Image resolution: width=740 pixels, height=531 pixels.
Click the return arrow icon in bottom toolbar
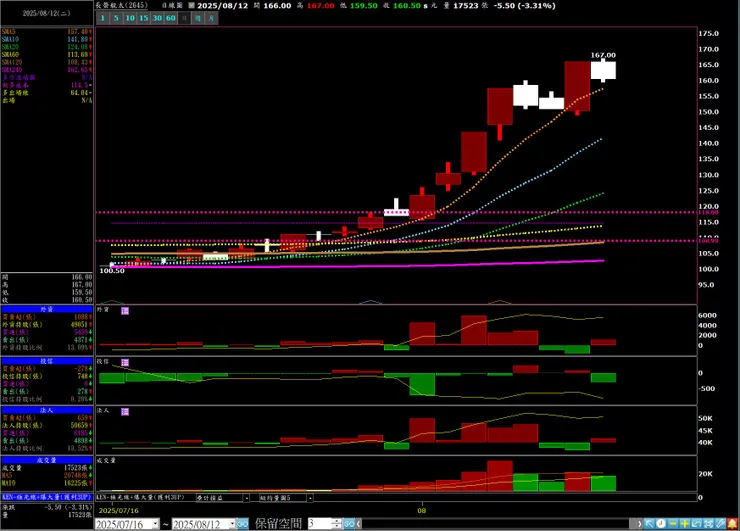(697, 524)
